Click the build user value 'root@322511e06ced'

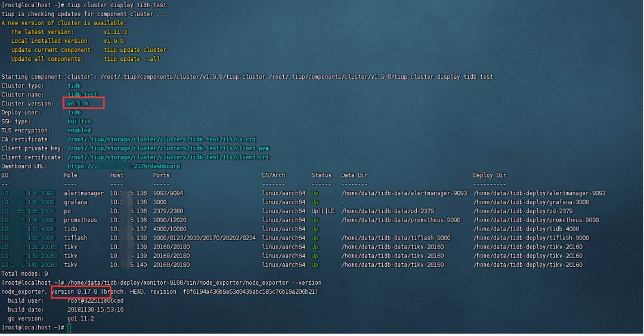[x=95, y=301]
